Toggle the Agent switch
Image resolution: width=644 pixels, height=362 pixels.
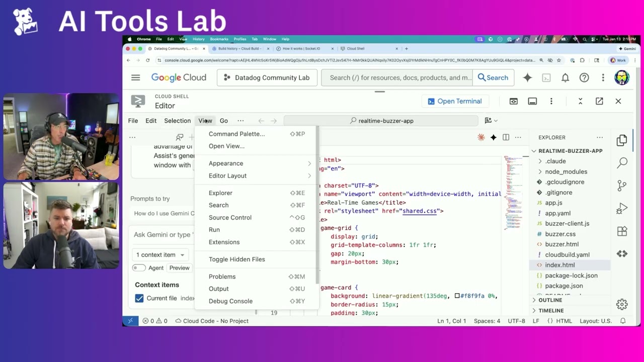coord(139,268)
